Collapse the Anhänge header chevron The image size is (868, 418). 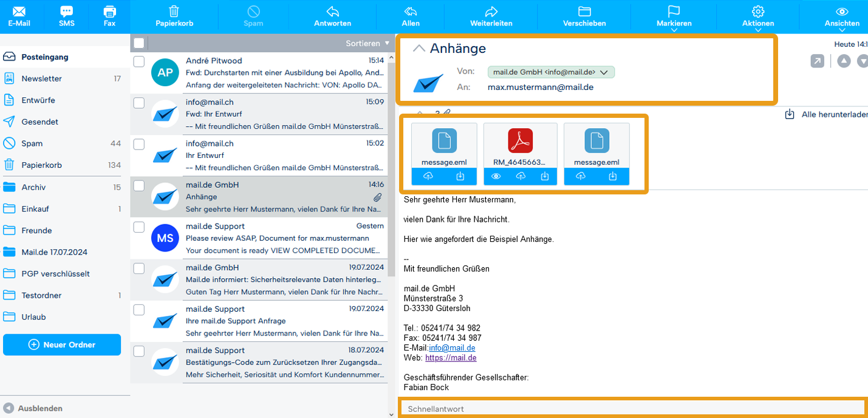(x=419, y=49)
